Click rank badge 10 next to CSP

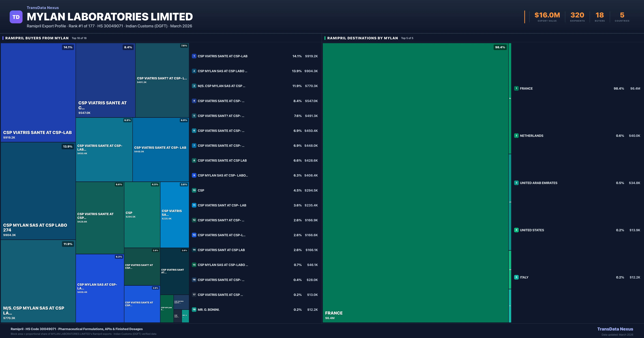194,190
